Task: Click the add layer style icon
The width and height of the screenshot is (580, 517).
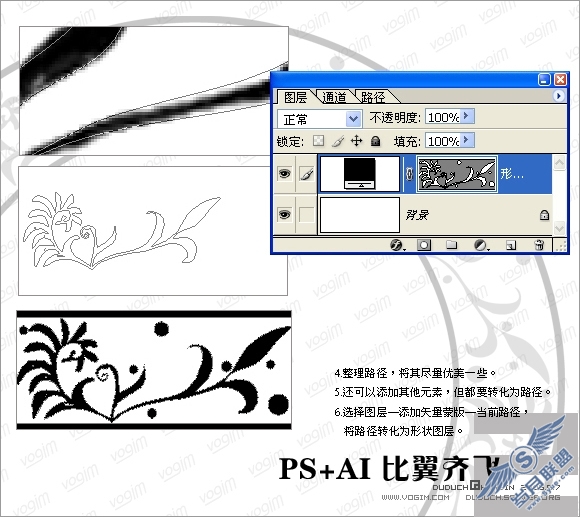Action: click(397, 245)
